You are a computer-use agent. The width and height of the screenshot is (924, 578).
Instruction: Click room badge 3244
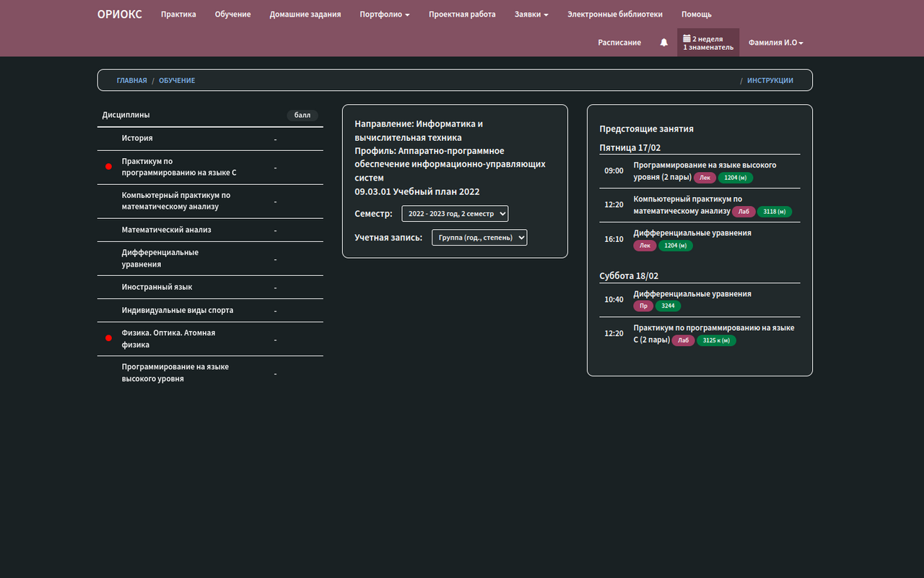pos(668,306)
